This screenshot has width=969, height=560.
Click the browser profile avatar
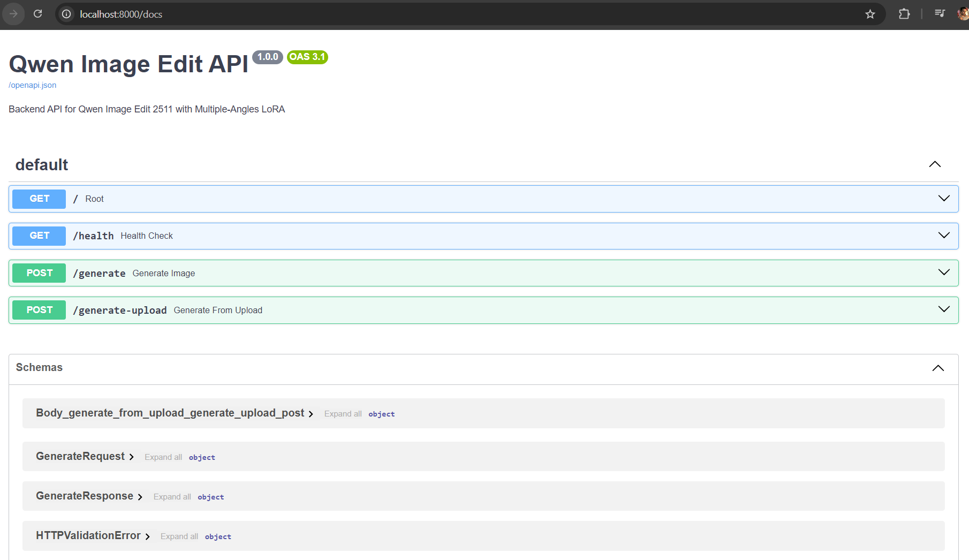(963, 14)
